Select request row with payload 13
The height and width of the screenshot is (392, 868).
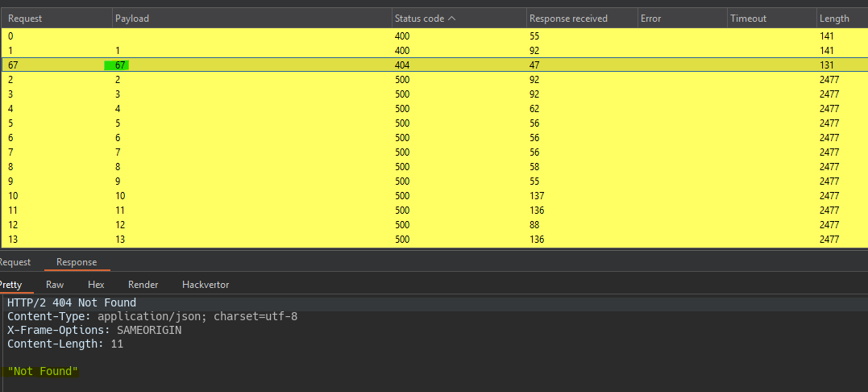pos(242,240)
